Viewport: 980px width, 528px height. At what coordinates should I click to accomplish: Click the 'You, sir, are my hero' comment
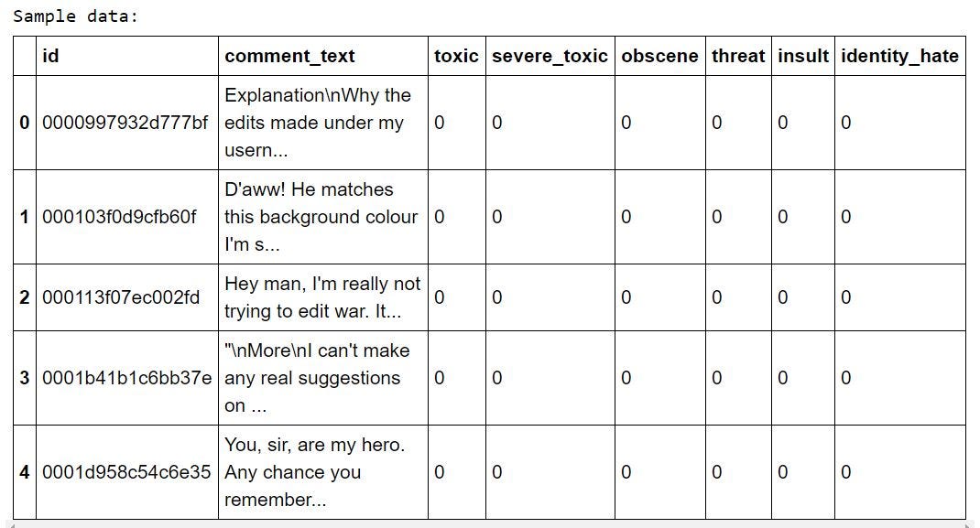click(x=314, y=472)
